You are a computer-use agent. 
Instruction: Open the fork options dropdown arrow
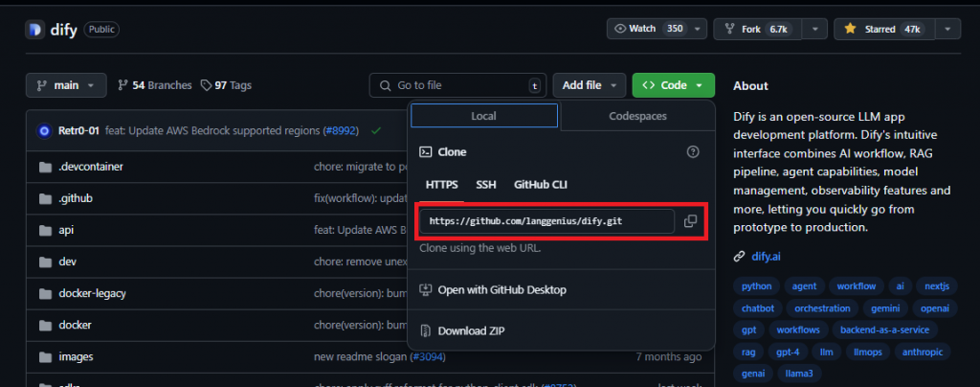tap(815, 30)
